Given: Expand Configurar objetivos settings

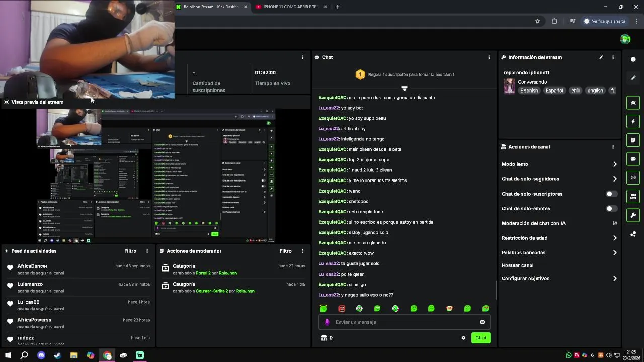Looking at the screenshot, I should click(x=615, y=278).
